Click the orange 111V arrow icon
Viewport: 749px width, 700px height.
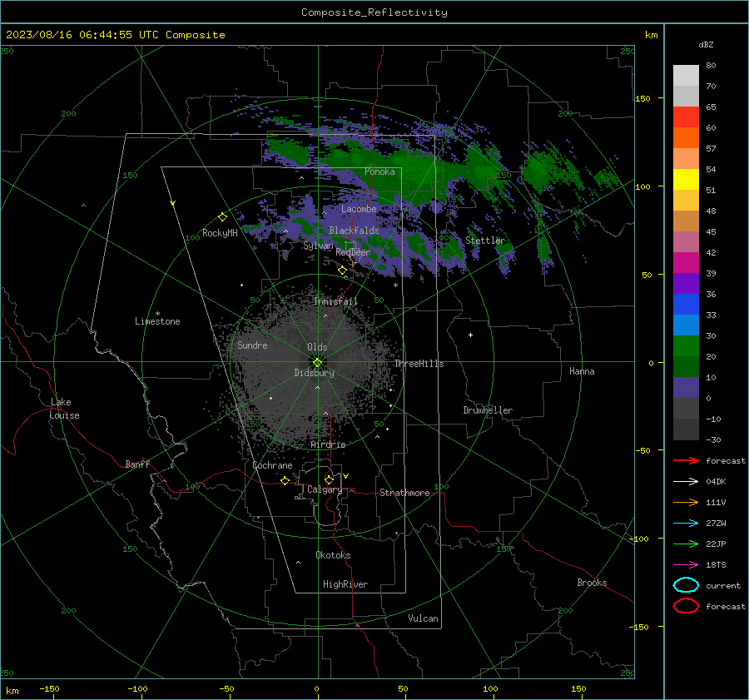point(686,502)
